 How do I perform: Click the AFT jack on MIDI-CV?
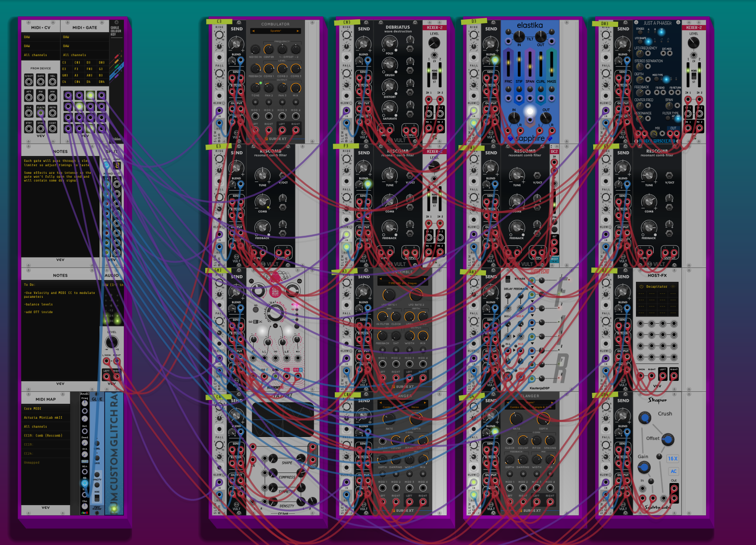[29, 97]
